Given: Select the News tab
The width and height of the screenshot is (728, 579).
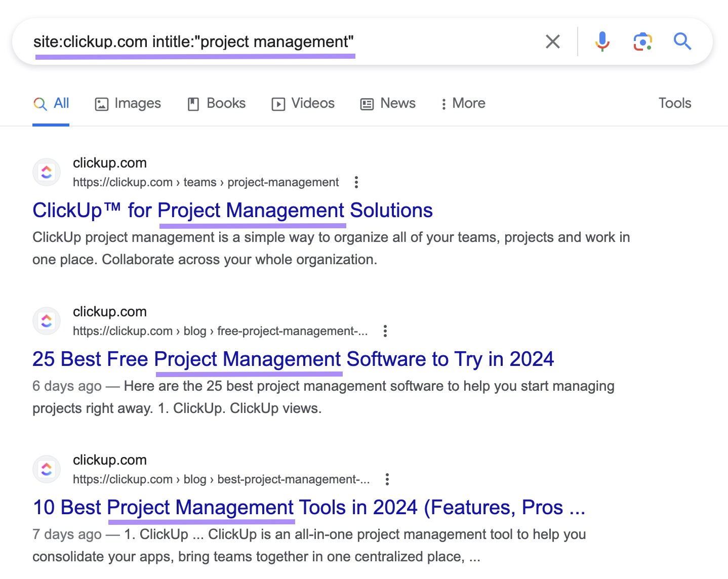Looking at the screenshot, I should [x=388, y=103].
